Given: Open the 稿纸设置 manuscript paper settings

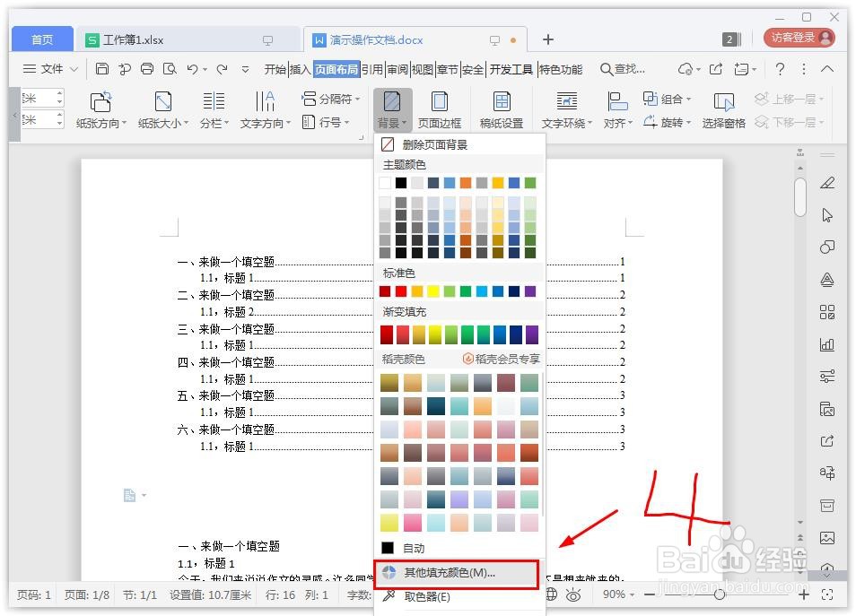Looking at the screenshot, I should pos(501,108).
